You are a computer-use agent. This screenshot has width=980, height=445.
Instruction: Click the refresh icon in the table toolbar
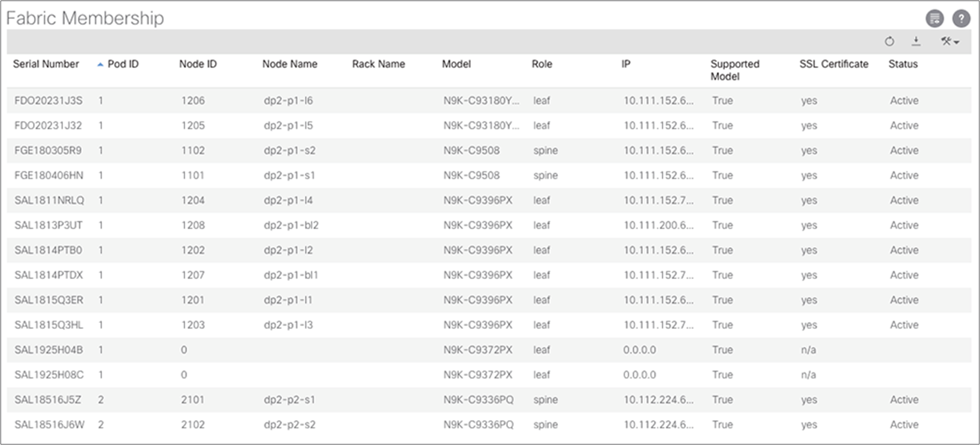coord(889,41)
